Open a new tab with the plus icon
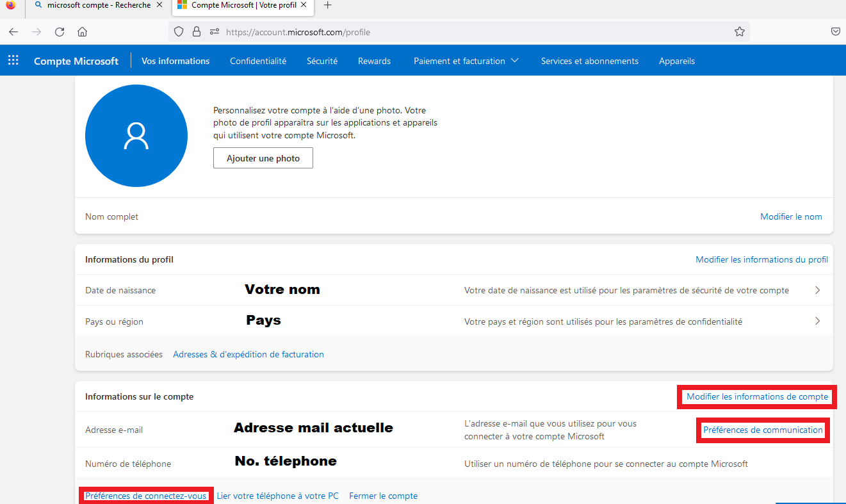The width and height of the screenshot is (846, 504). [328, 5]
